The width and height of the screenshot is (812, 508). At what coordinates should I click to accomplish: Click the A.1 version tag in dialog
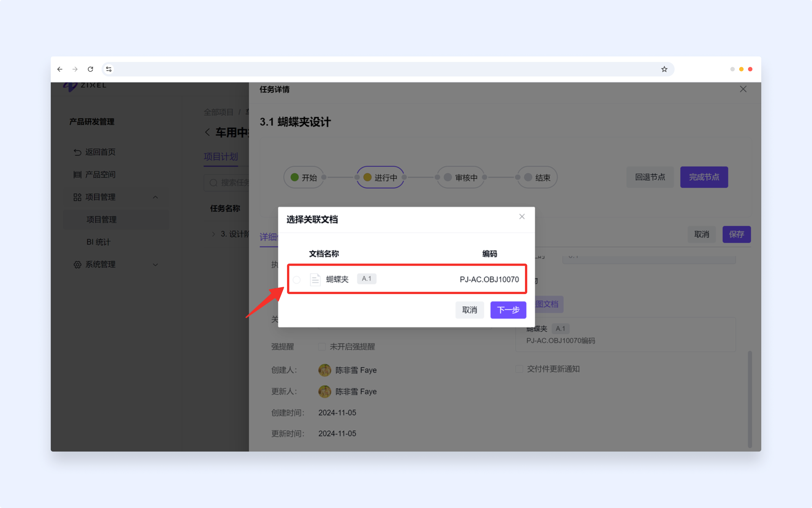click(x=367, y=279)
